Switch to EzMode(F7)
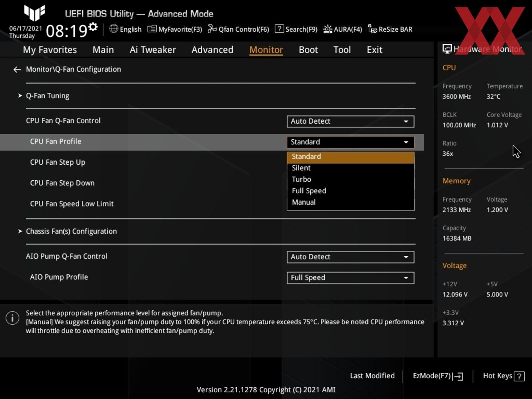Viewport: 532px width, 399px height. tap(438, 376)
